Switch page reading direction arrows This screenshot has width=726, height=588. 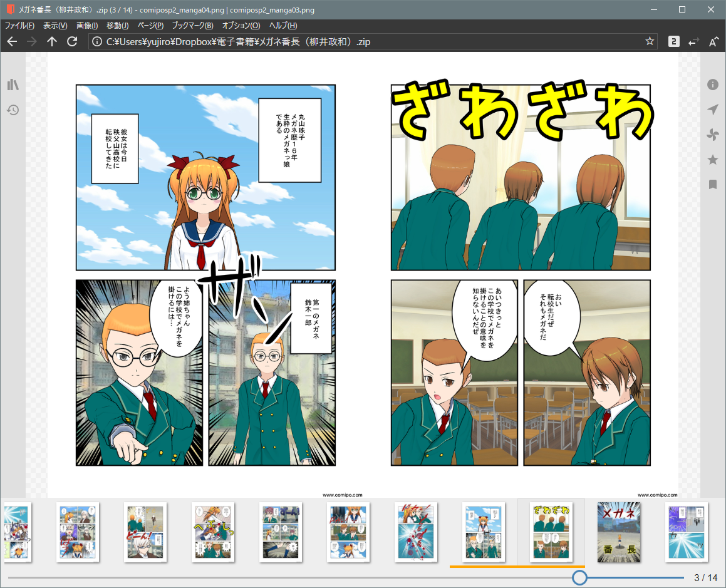[x=693, y=42]
